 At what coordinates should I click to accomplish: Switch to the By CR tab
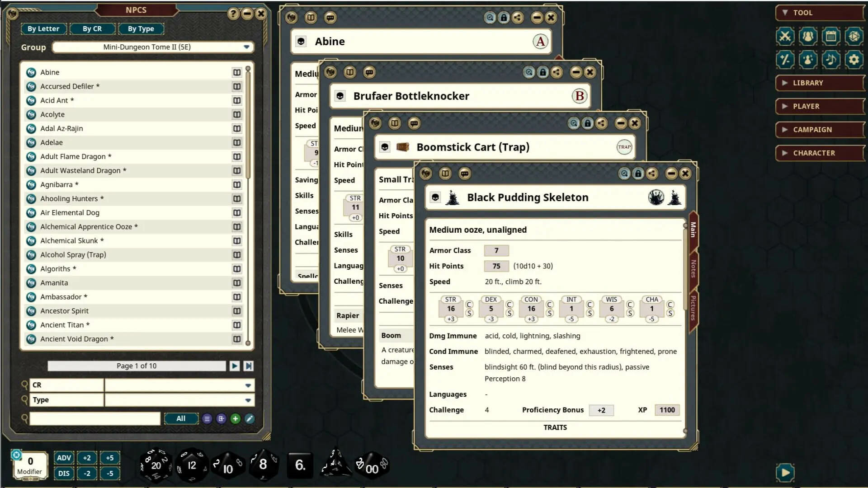[x=92, y=28]
